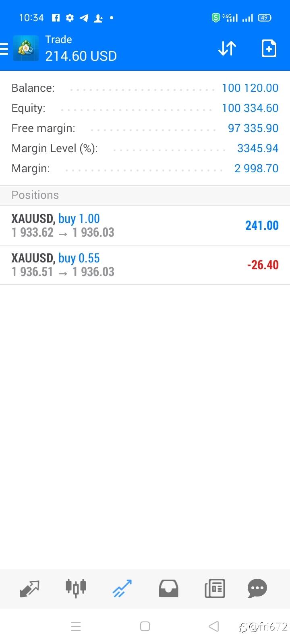The height and width of the screenshot is (644, 290).
Task: Tap the Android back navigation button
Action: click(x=214, y=626)
